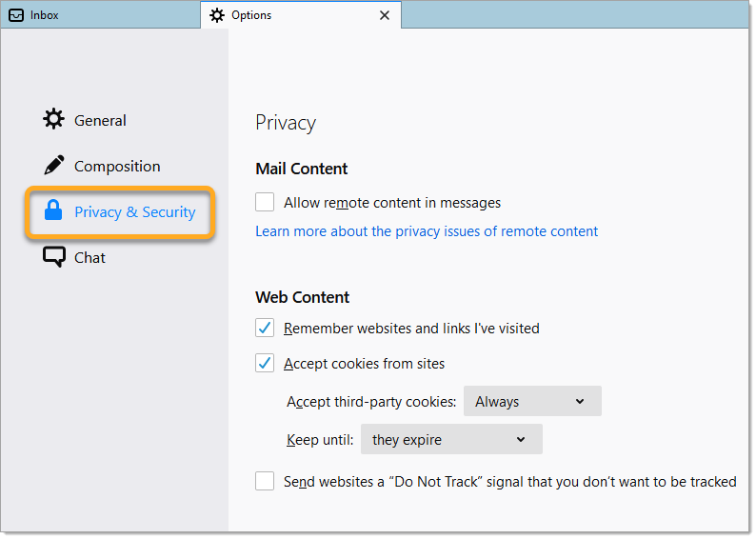The image size is (756, 539).
Task: Select the Privacy & Security label text
Action: (x=134, y=212)
